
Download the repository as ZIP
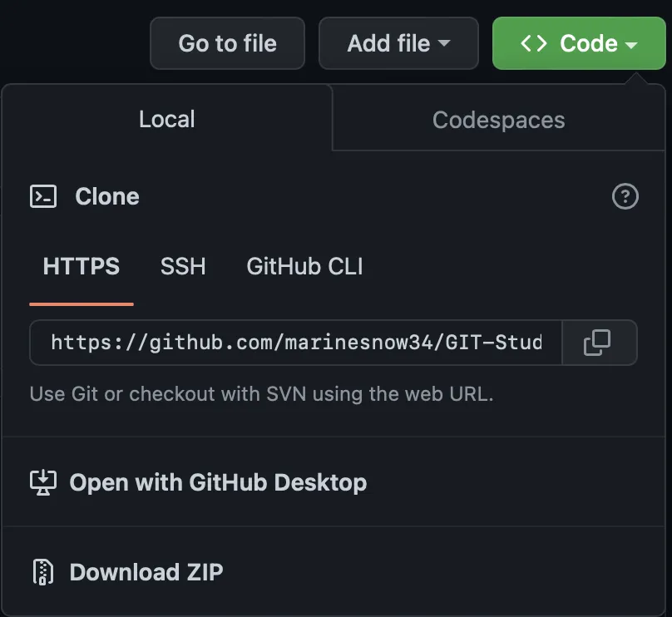[146, 572]
